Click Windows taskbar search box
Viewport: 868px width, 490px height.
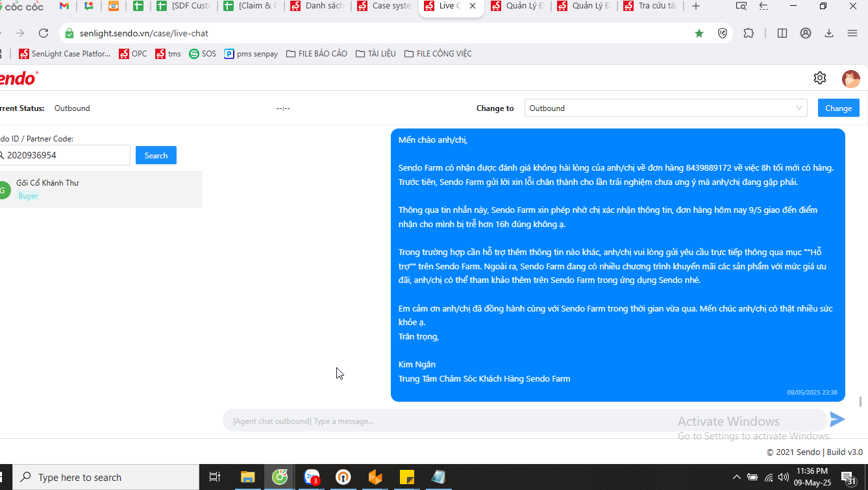tap(106, 477)
